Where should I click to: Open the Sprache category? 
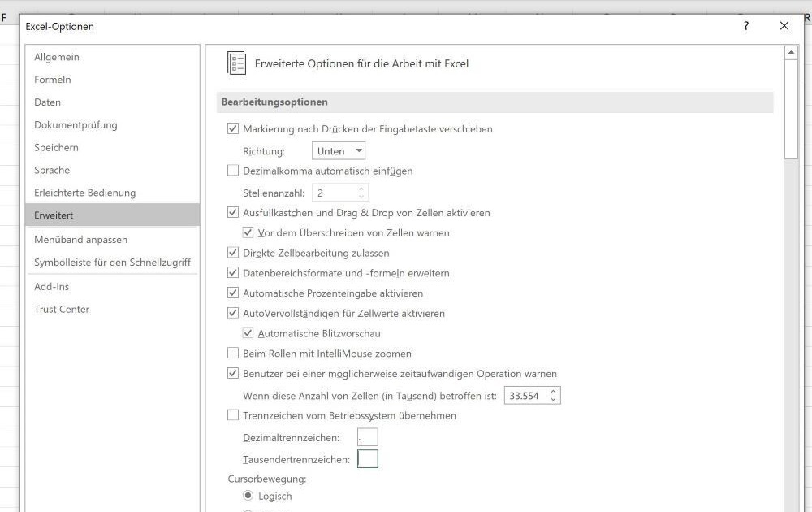tap(112, 170)
